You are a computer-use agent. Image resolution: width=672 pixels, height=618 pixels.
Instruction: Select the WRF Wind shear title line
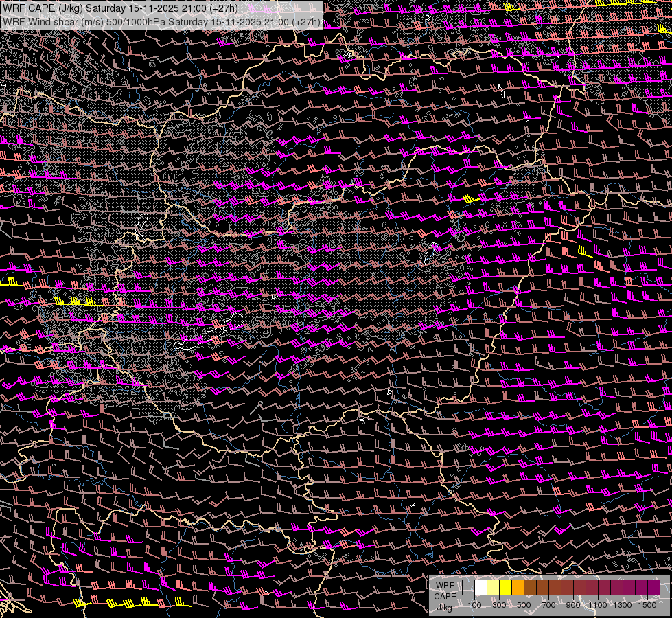coord(162,22)
